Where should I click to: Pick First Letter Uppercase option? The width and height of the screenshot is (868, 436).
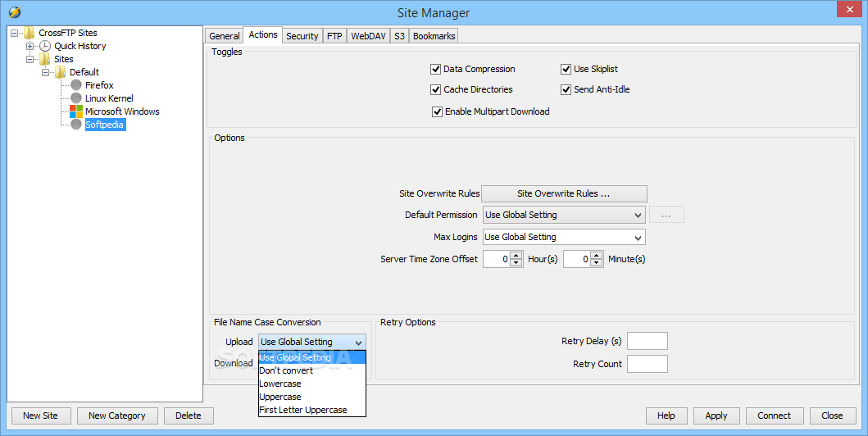coord(312,410)
